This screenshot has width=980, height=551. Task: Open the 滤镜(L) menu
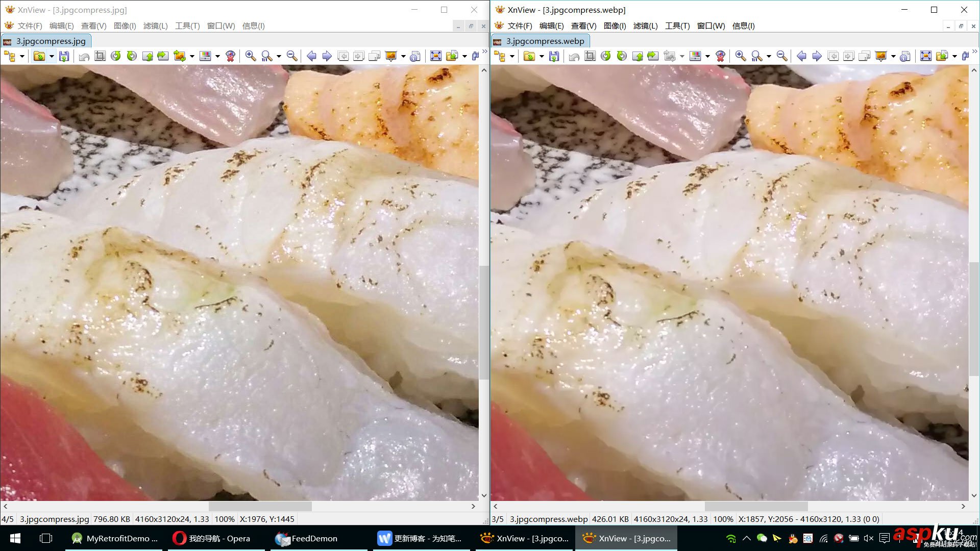click(x=156, y=26)
